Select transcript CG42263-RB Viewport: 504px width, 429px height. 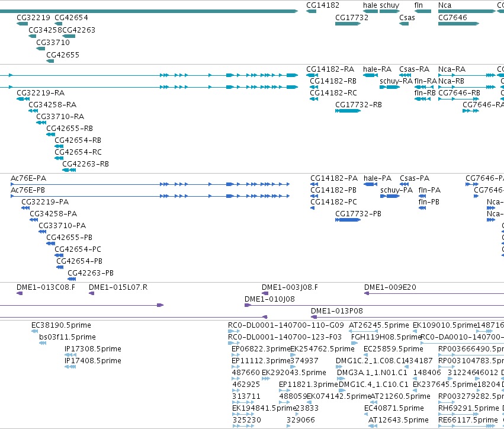pyautogui.click(x=85, y=164)
